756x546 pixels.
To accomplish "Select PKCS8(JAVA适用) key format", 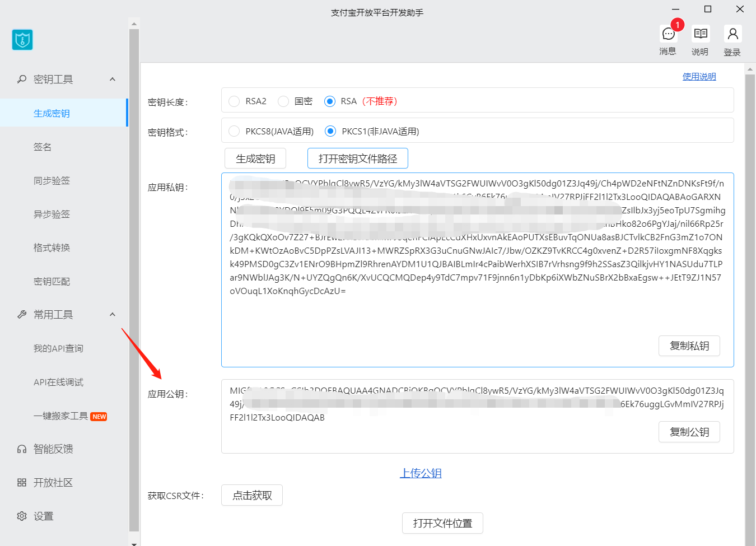I will pyautogui.click(x=234, y=131).
